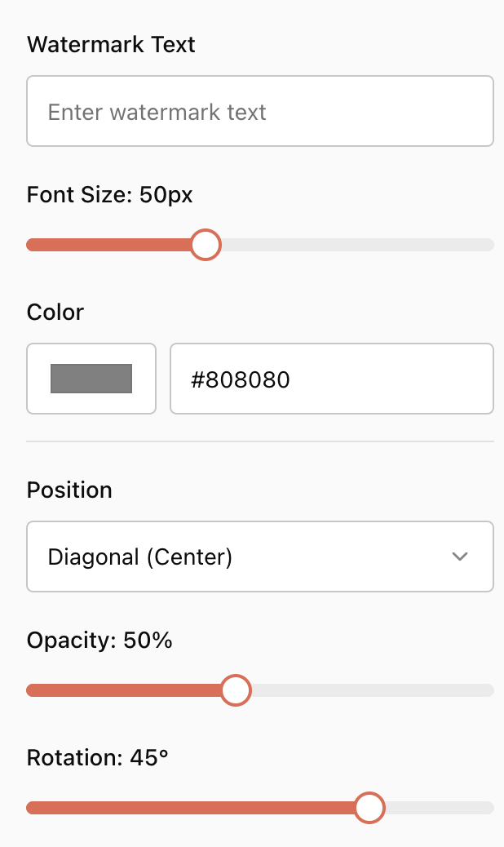Click the "Position" label
The image size is (504, 847).
point(69,490)
